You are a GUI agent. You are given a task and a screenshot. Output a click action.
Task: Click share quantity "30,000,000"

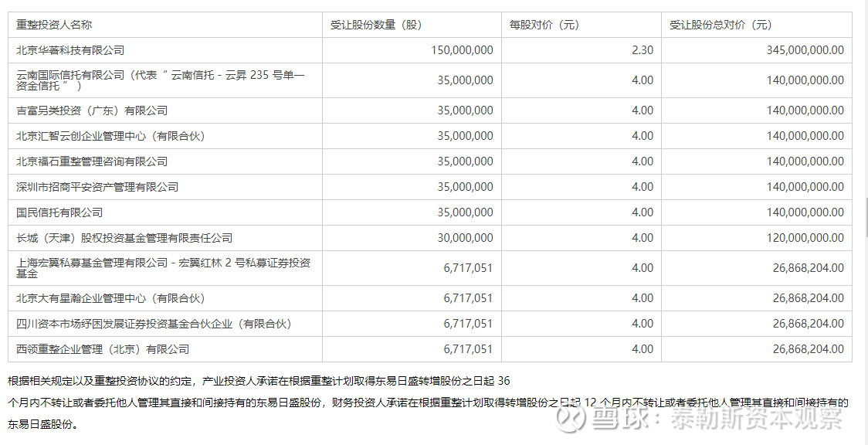click(x=465, y=238)
